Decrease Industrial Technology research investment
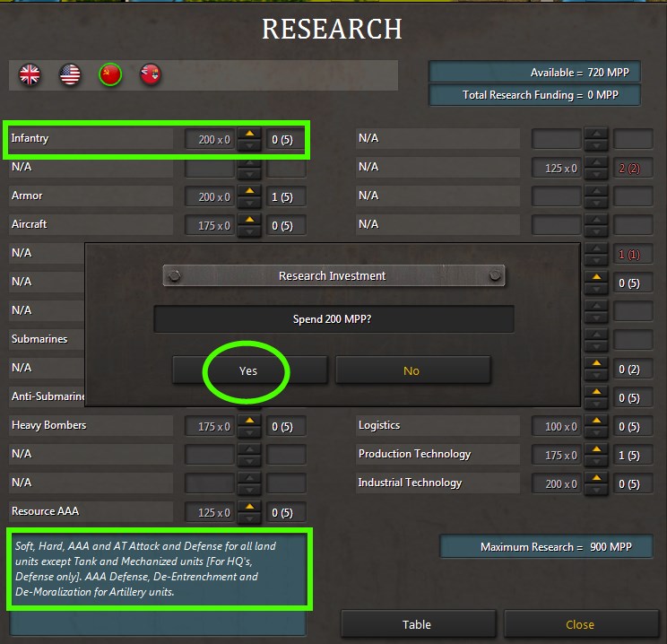This screenshot has height=644, width=667. [597, 490]
